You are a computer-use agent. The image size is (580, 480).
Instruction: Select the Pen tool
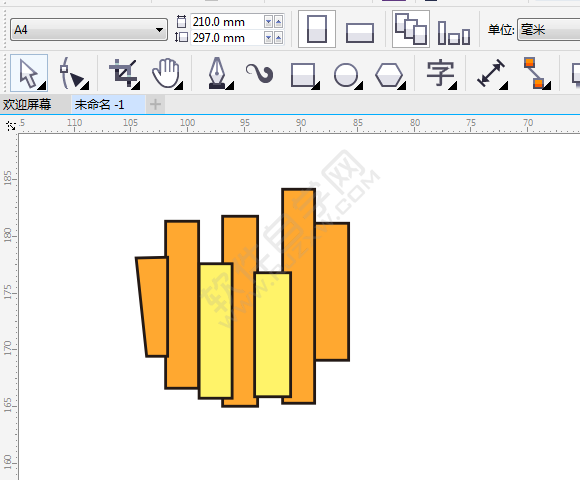218,73
